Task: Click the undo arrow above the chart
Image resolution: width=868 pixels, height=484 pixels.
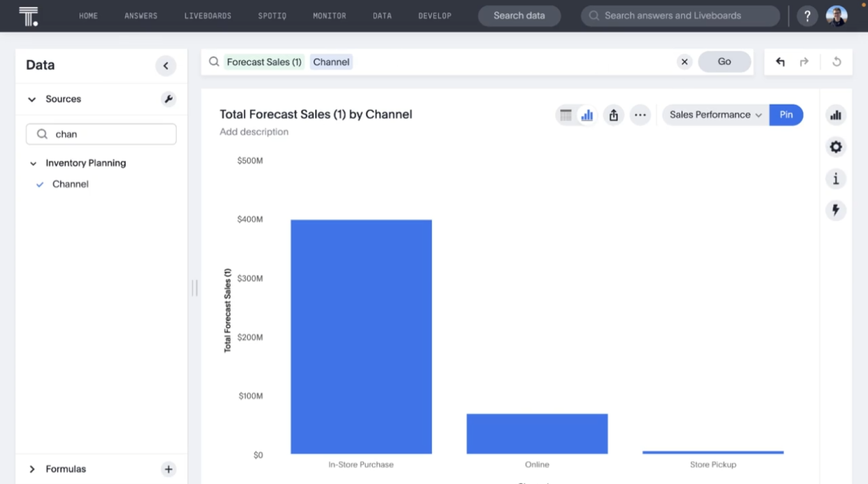Action: coord(780,62)
